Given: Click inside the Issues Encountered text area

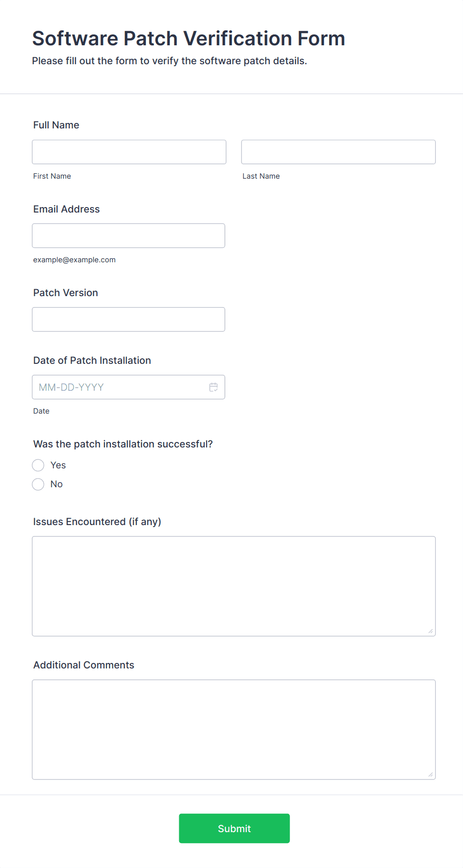Looking at the screenshot, I should [x=233, y=586].
